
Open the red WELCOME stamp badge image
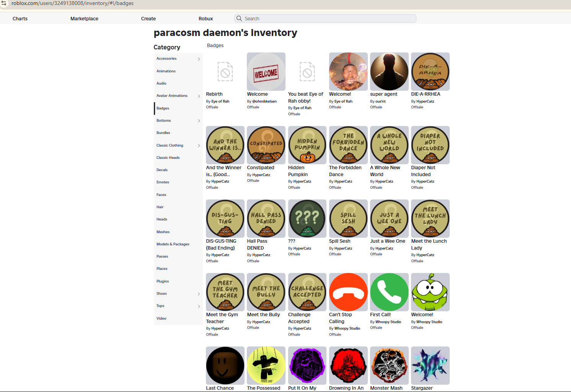(x=266, y=72)
